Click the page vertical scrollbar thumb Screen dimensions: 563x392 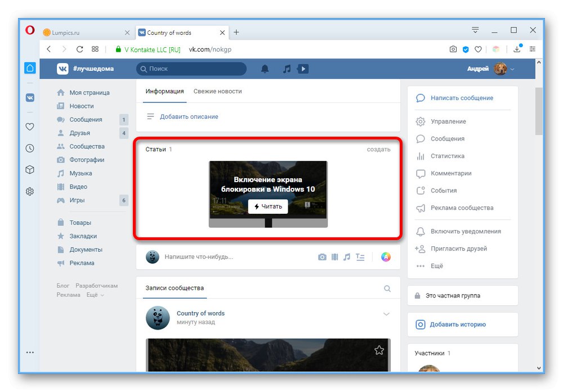point(539,111)
